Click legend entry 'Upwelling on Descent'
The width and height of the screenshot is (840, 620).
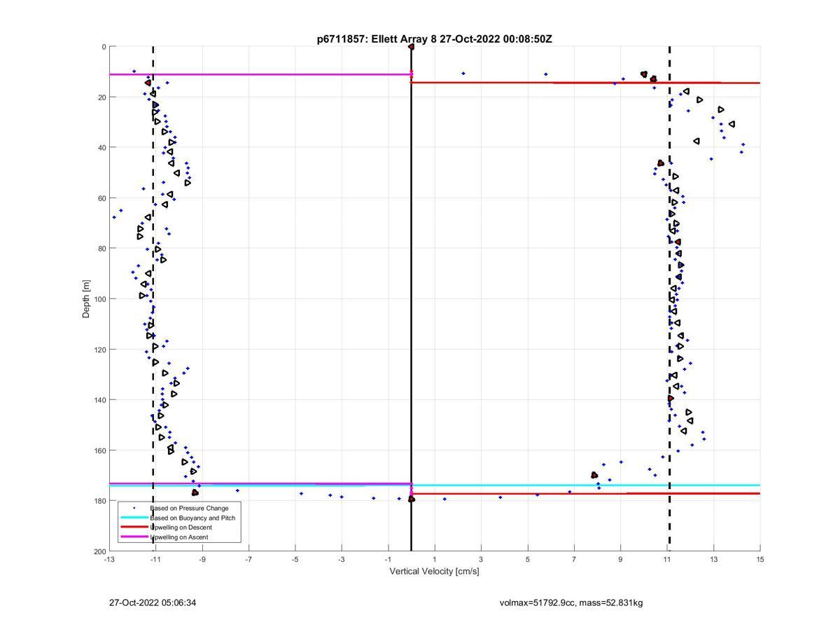click(x=181, y=528)
